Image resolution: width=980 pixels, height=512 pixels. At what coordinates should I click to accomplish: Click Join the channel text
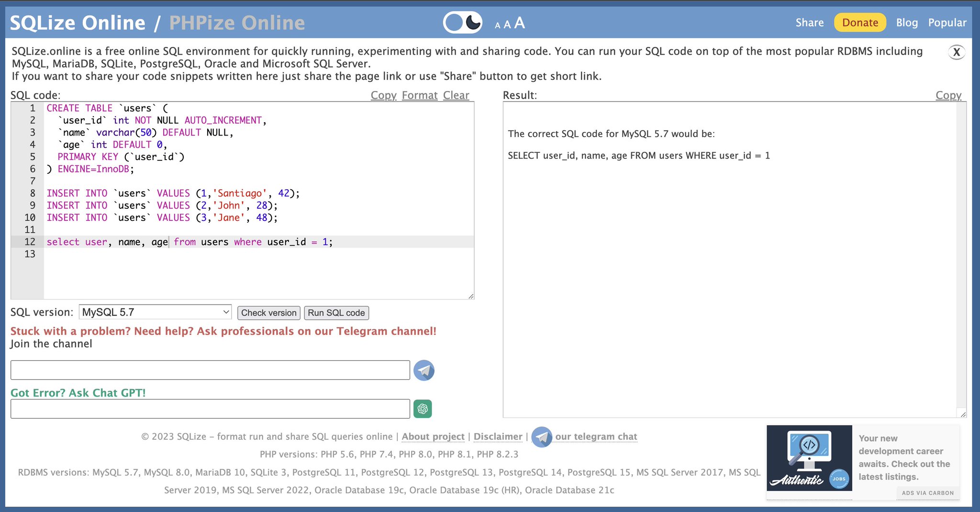pos(51,344)
